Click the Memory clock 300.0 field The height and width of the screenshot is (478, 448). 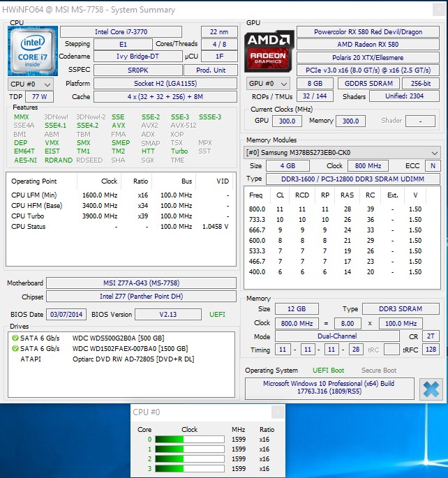tap(350, 121)
